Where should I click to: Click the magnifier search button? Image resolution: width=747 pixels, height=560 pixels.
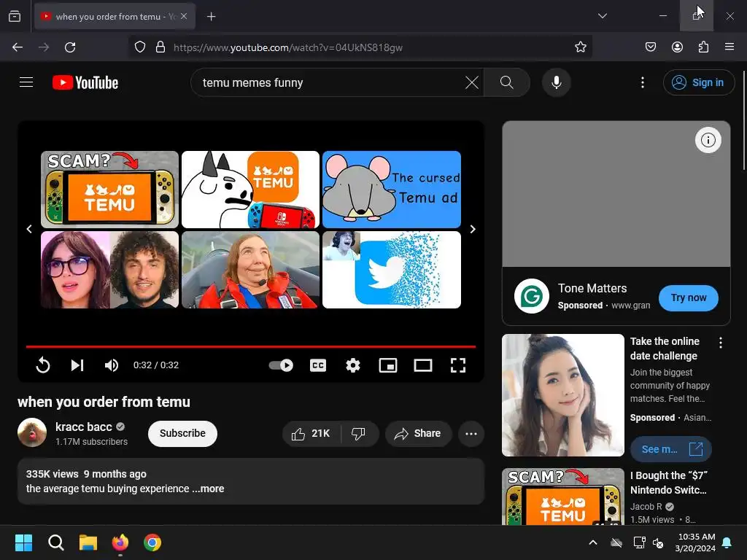point(506,82)
